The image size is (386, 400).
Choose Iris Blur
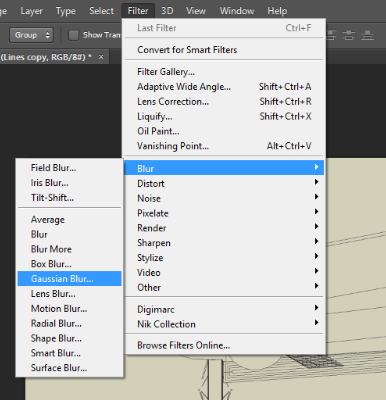click(69, 183)
